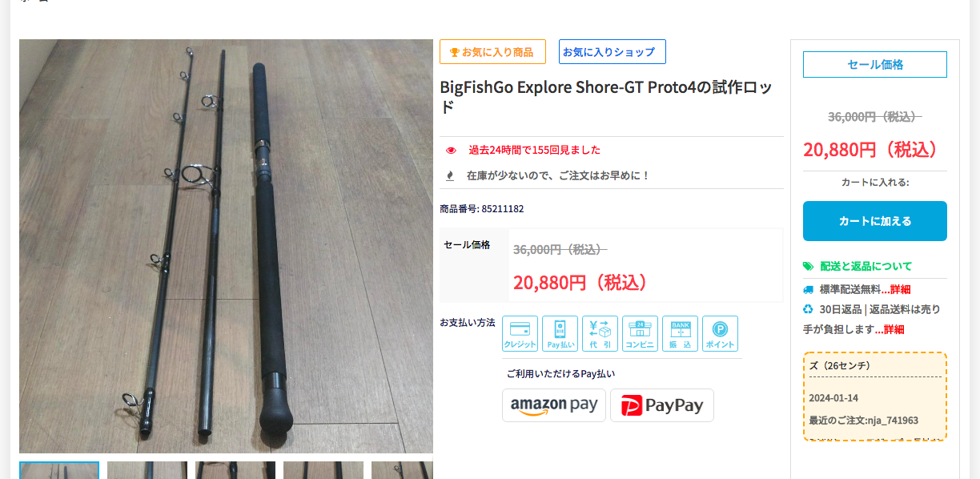Click the recycle returns icon
980x479 pixels.
click(808, 308)
